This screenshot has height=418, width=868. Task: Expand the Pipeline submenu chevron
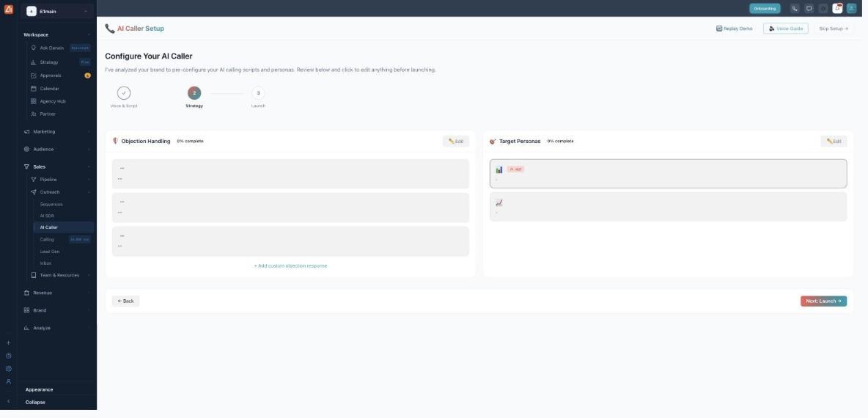(x=89, y=180)
